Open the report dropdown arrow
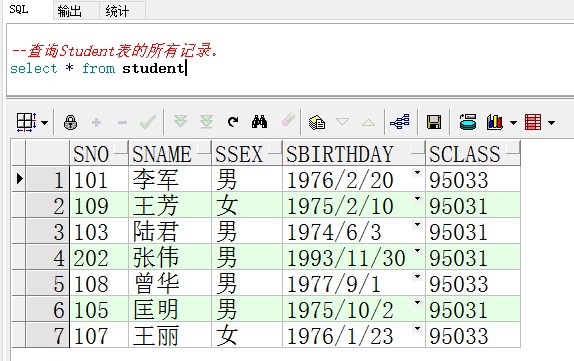The width and height of the screenshot is (574, 361). tap(551, 123)
